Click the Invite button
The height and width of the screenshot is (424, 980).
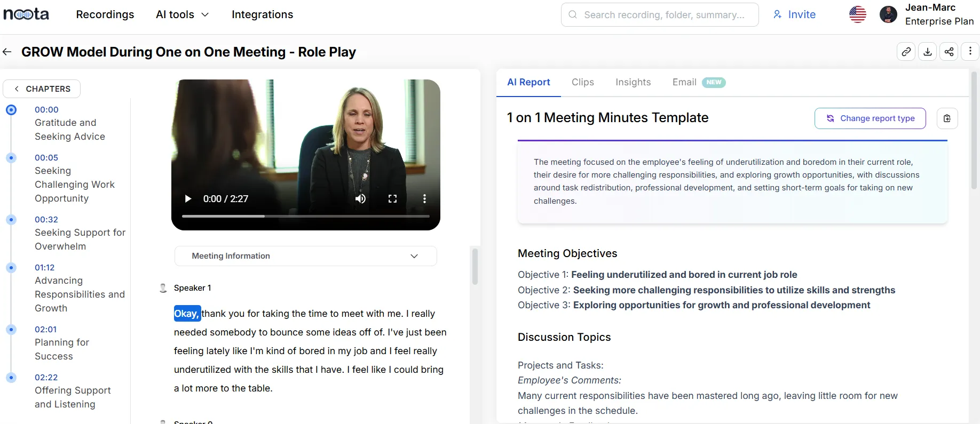click(794, 15)
